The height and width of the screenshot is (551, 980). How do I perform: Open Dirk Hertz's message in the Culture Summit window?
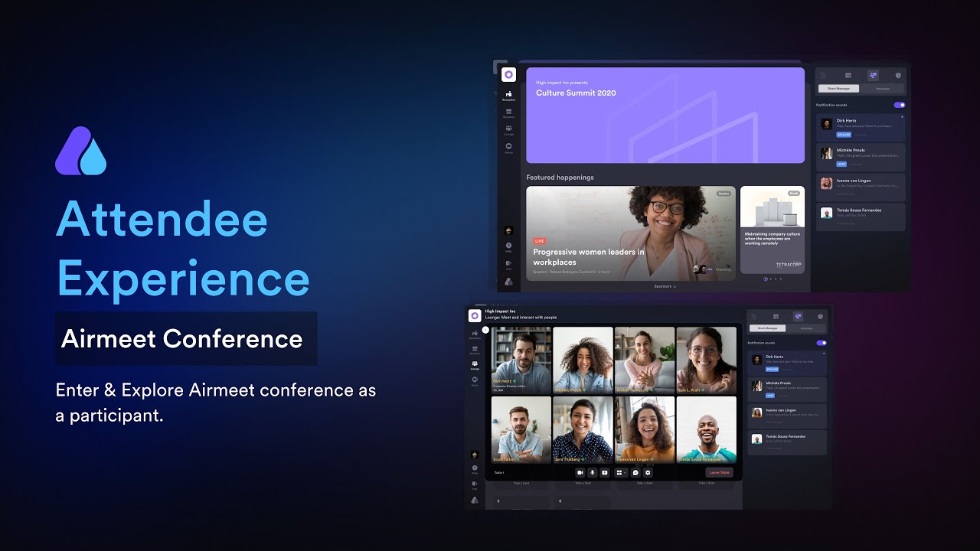click(861, 127)
